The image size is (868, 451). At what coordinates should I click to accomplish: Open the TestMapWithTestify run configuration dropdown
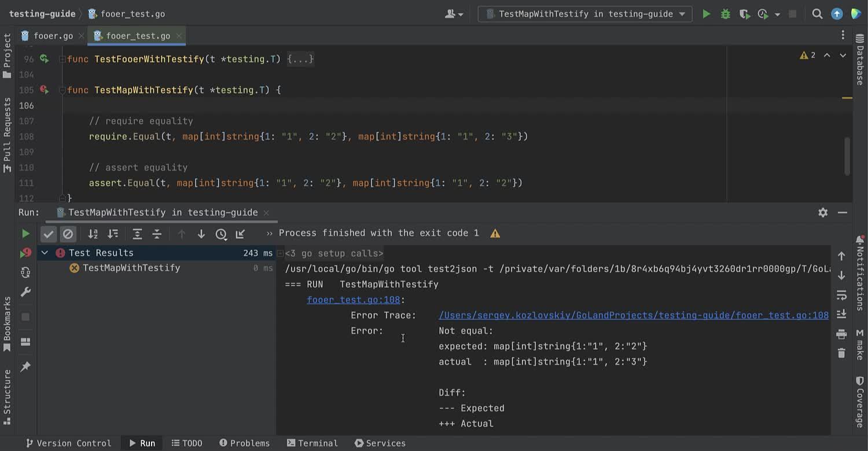pos(585,14)
